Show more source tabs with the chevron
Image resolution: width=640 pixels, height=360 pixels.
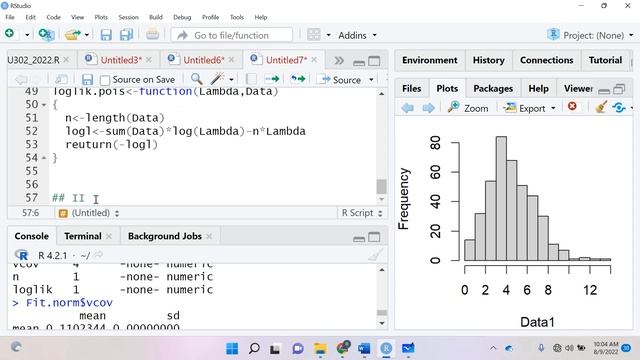(339, 60)
